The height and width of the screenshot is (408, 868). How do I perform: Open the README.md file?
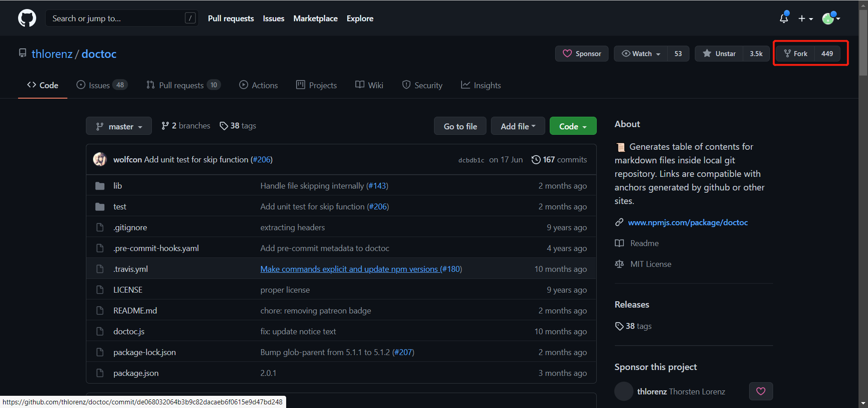(135, 311)
